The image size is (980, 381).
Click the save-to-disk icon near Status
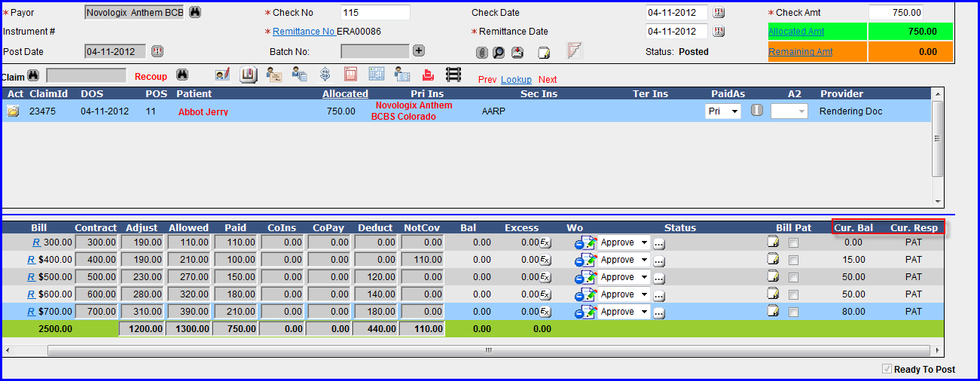517,53
